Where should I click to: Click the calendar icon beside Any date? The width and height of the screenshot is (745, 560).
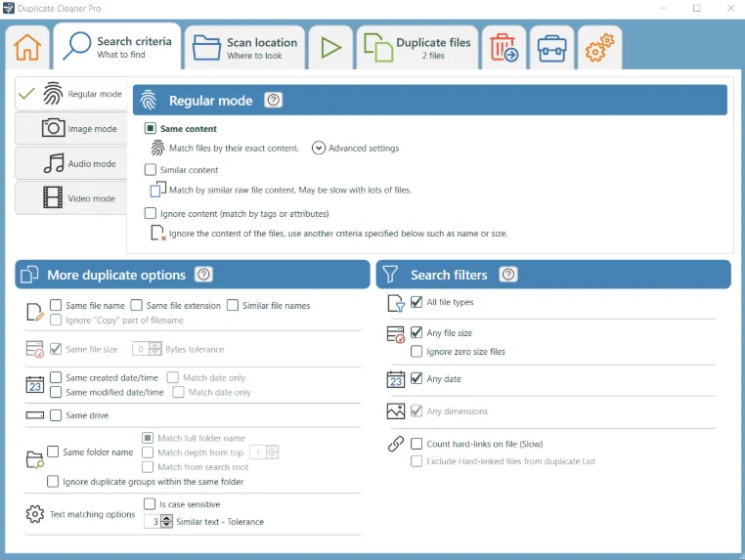tap(396, 379)
